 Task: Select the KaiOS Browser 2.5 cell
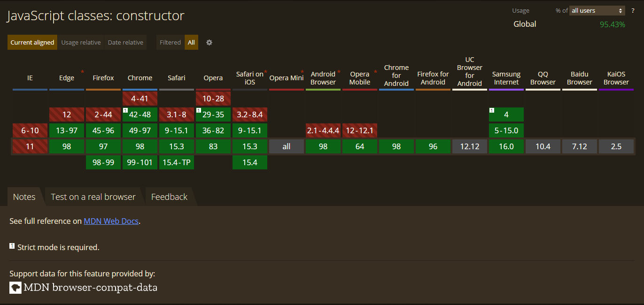click(x=616, y=146)
